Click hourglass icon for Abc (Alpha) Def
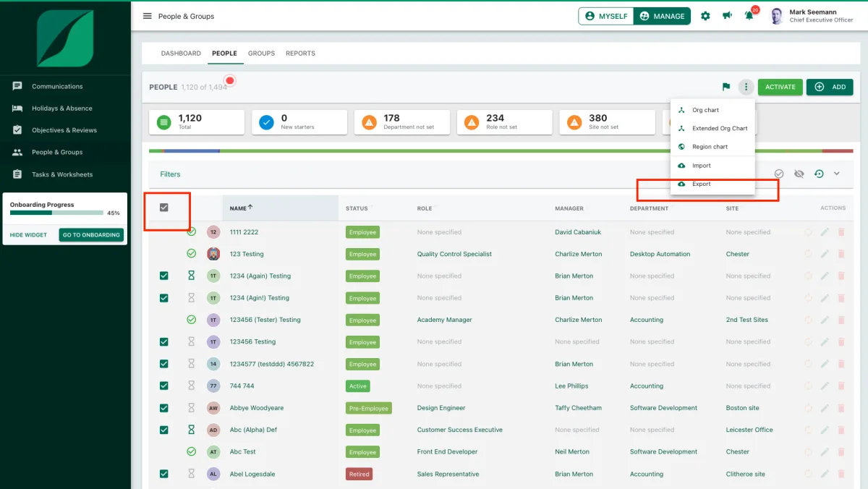This screenshot has width=868, height=489. (x=192, y=430)
